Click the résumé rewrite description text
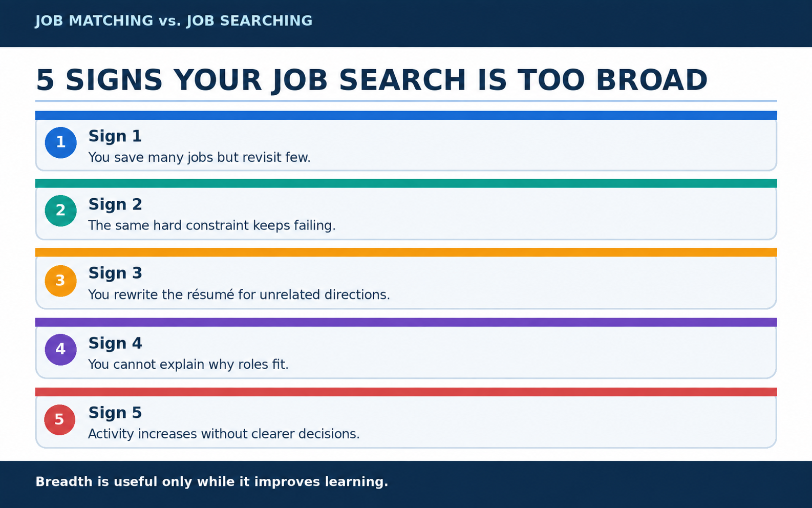Image resolution: width=812 pixels, height=508 pixels. click(239, 294)
